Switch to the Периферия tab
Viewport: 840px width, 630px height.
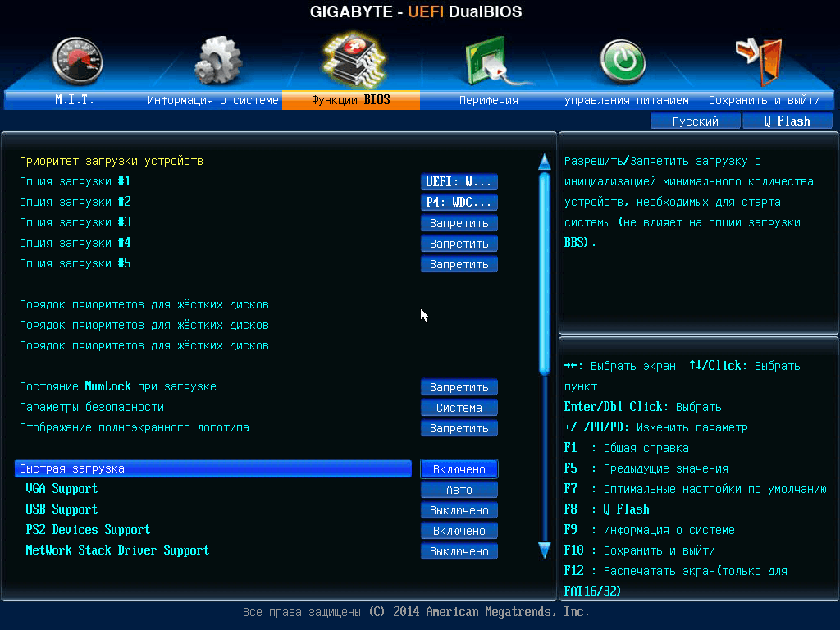click(x=489, y=99)
